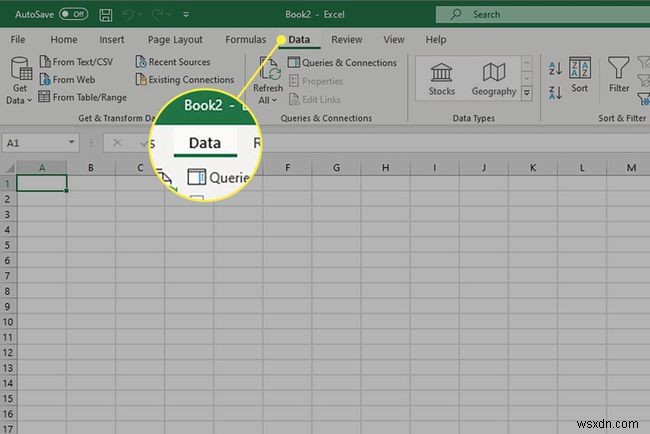Viewport: 650px width, 434px height.
Task: Select column B header
Action: tap(91, 168)
